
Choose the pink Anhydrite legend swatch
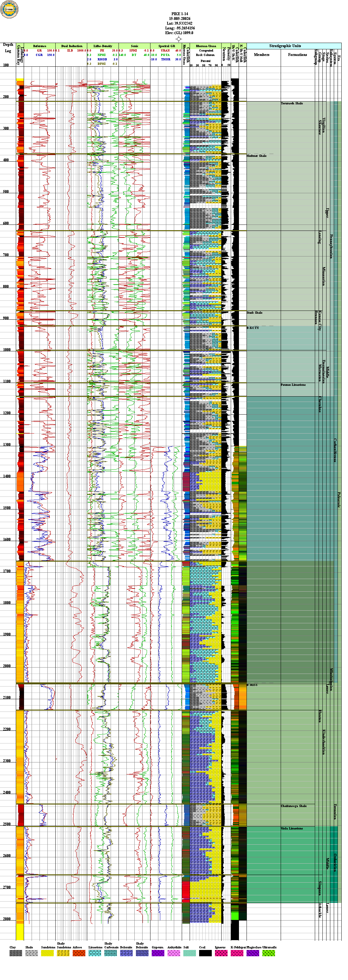174,953
